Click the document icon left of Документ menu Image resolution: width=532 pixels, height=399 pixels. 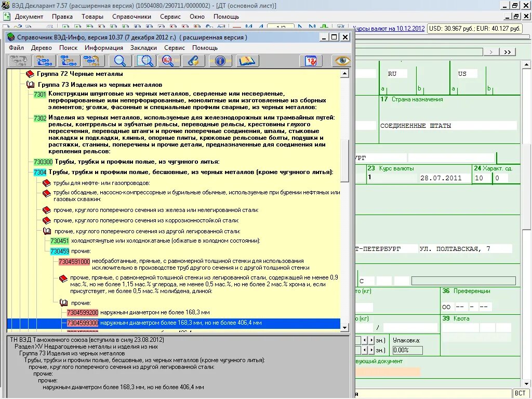coord(7,16)
